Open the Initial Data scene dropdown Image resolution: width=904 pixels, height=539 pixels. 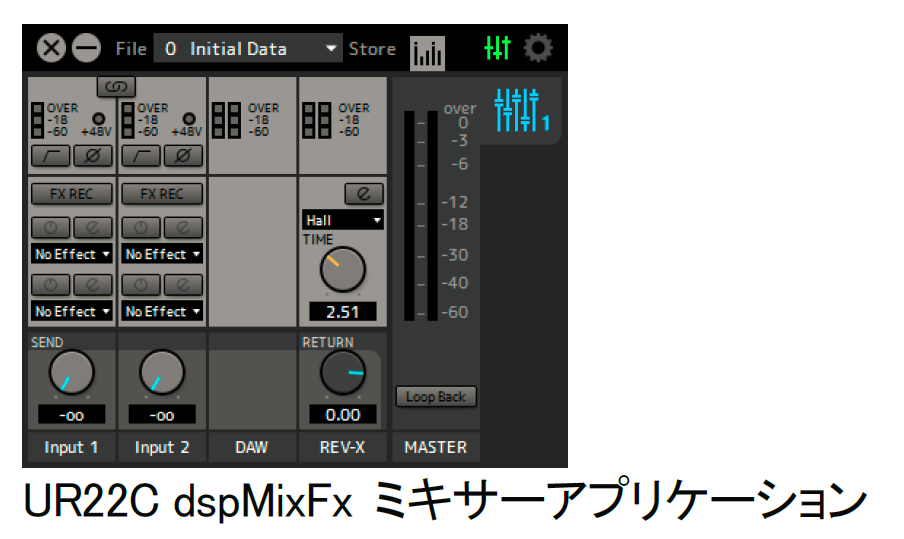point(248,48)
